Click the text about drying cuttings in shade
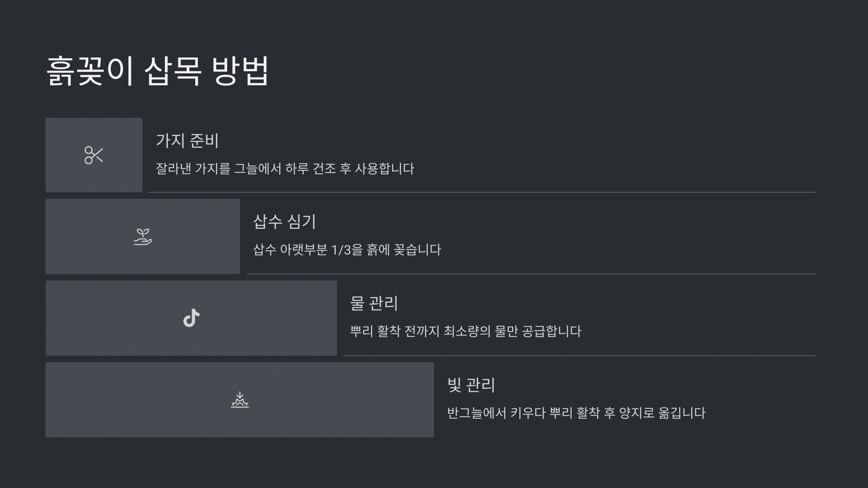 (x=285, y=169)
